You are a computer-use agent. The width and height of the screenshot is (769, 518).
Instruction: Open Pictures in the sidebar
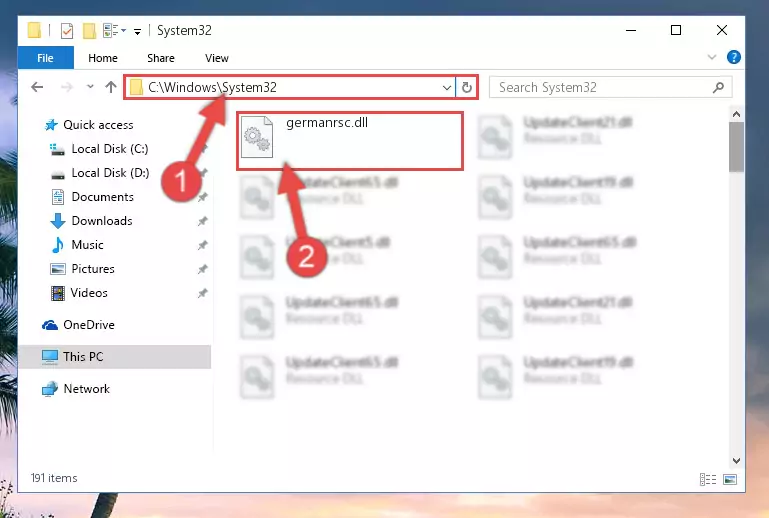pyautogui.click(x=93, y=269)
